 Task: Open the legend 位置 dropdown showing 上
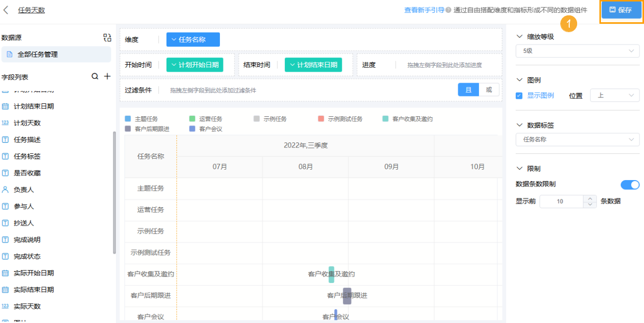coord(614,95)
